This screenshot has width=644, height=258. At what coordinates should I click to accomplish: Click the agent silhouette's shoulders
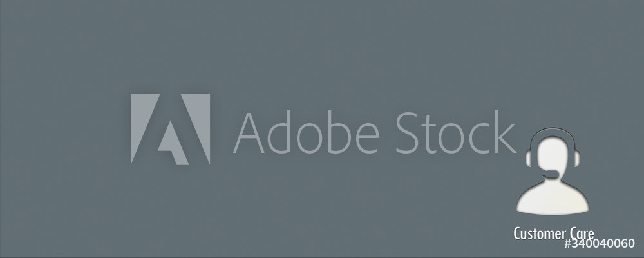[x=553, y=198]
